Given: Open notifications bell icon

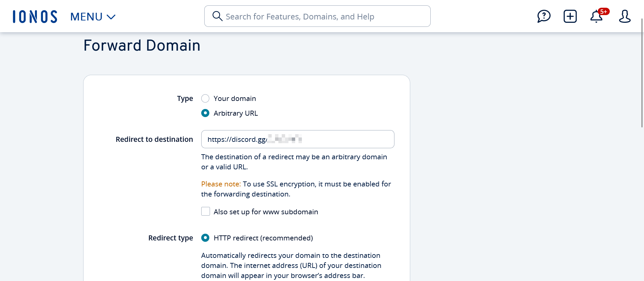Looking at the screenshot, I should tap(596, 16).
